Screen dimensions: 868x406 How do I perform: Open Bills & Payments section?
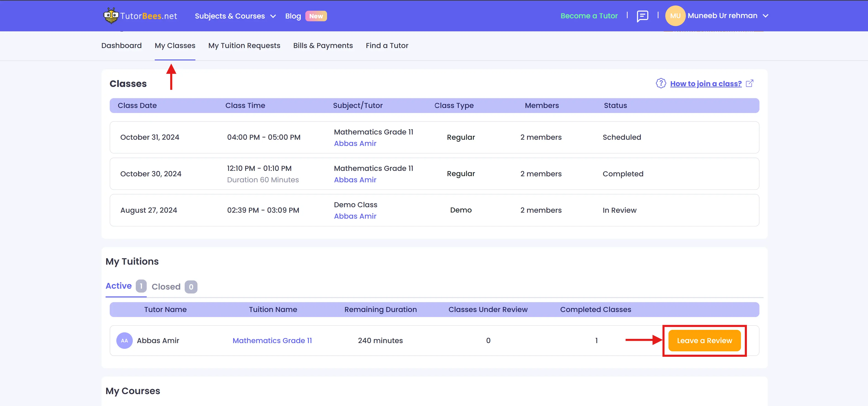tap(323, 46)
